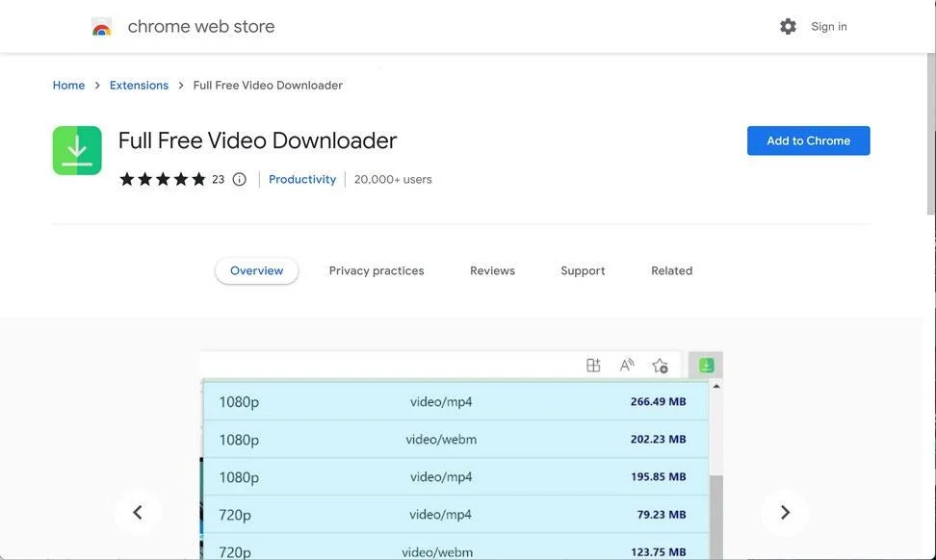
Task: Select the 1080p video/mp4 266.49 MB row
Action: 456,401
